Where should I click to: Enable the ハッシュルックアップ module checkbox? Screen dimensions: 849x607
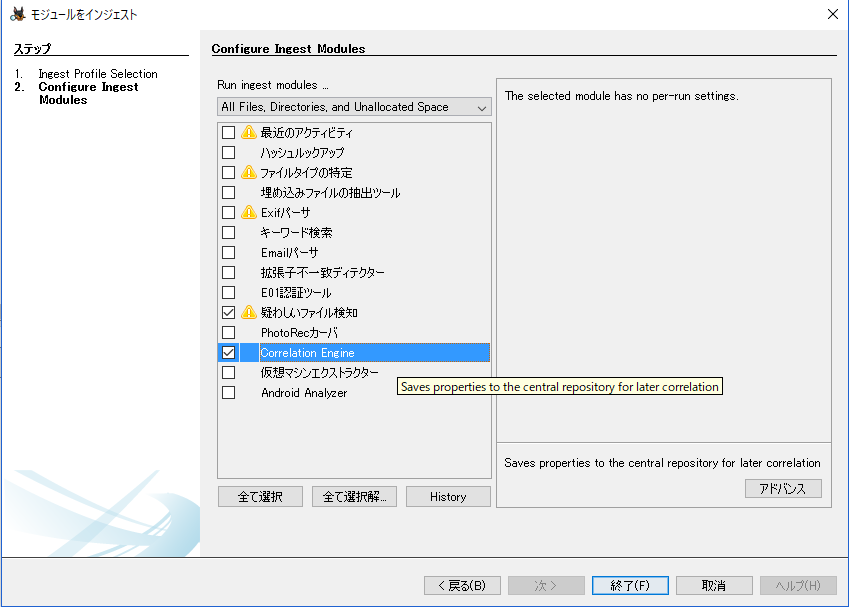pyautogui.click(x=228, y=153)
